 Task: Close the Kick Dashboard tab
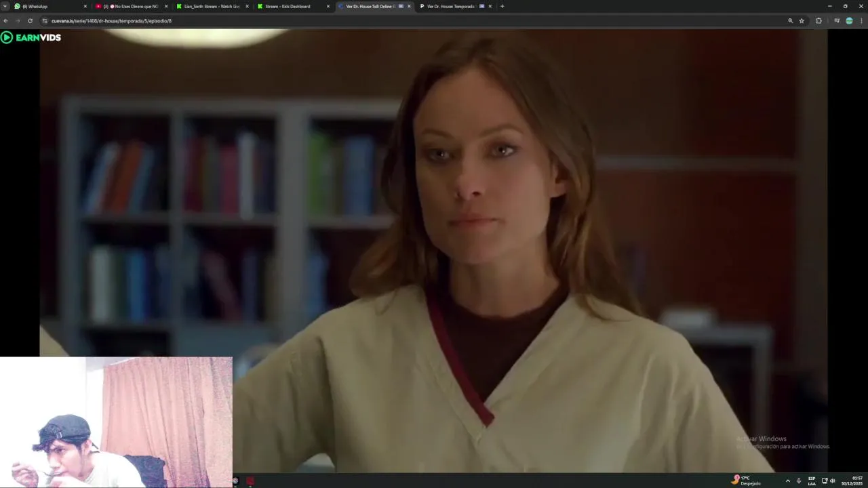(x=328, y=6)
